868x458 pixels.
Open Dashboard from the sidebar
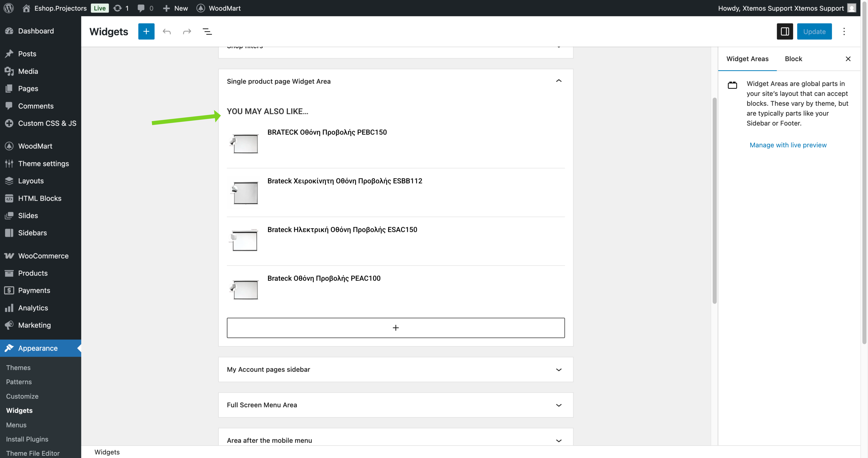coord(36,31)
